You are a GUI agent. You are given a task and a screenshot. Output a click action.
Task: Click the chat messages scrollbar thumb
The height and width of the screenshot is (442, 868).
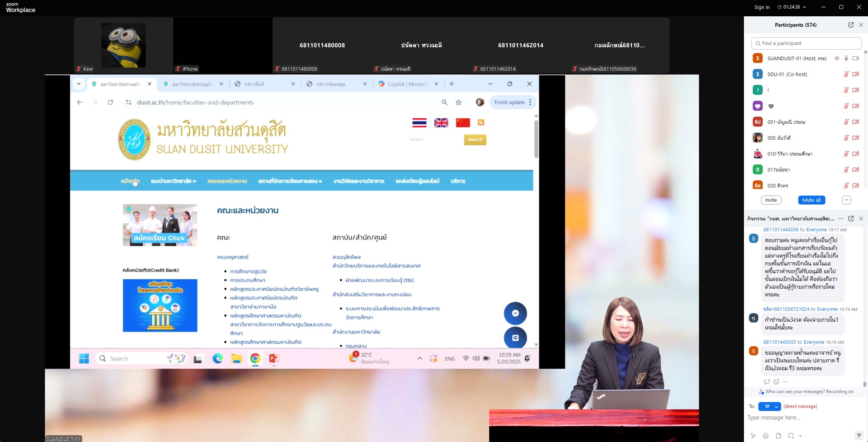pos(865,384)
